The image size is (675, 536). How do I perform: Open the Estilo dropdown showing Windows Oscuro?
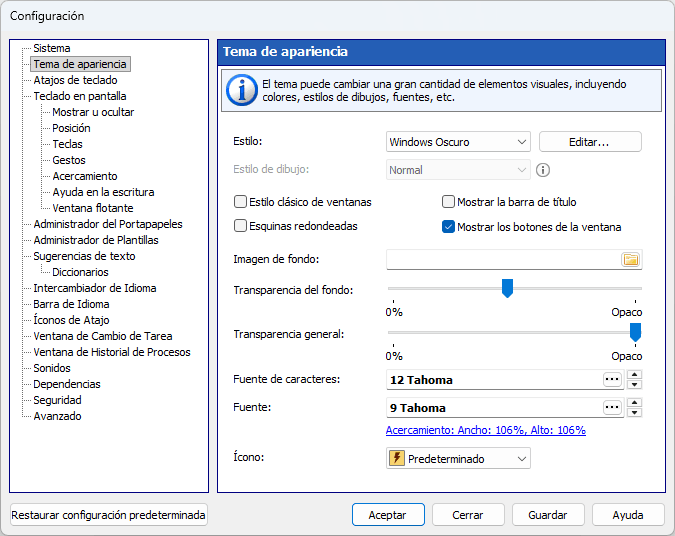coord(458,142)
